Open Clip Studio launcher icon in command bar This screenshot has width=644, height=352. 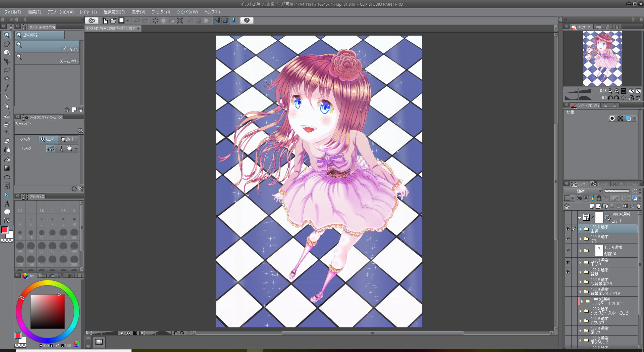click(92, 20)
